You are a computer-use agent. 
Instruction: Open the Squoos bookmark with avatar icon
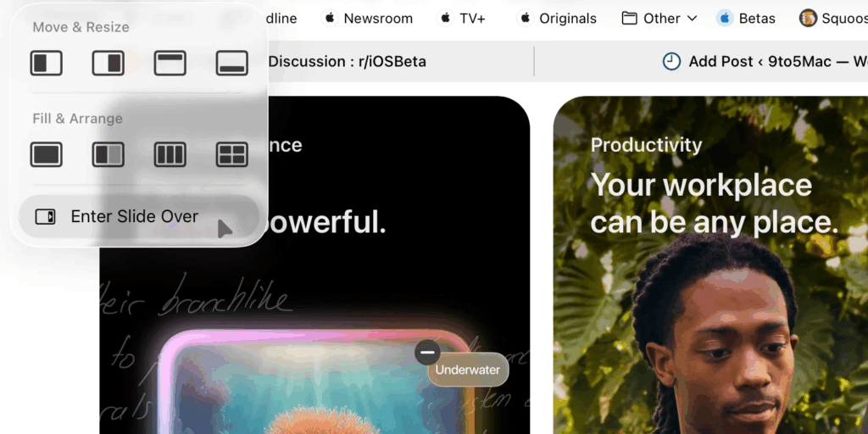coord(832,18)
